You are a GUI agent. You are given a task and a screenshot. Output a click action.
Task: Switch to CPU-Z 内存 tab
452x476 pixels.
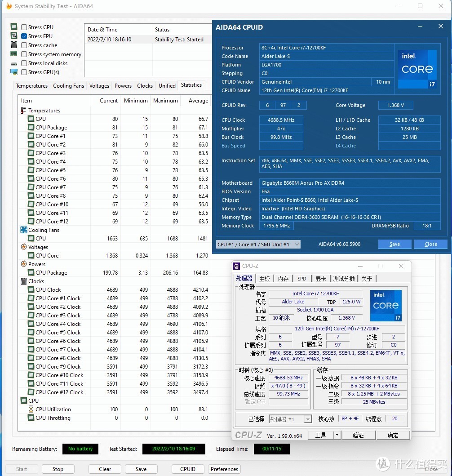284,279
